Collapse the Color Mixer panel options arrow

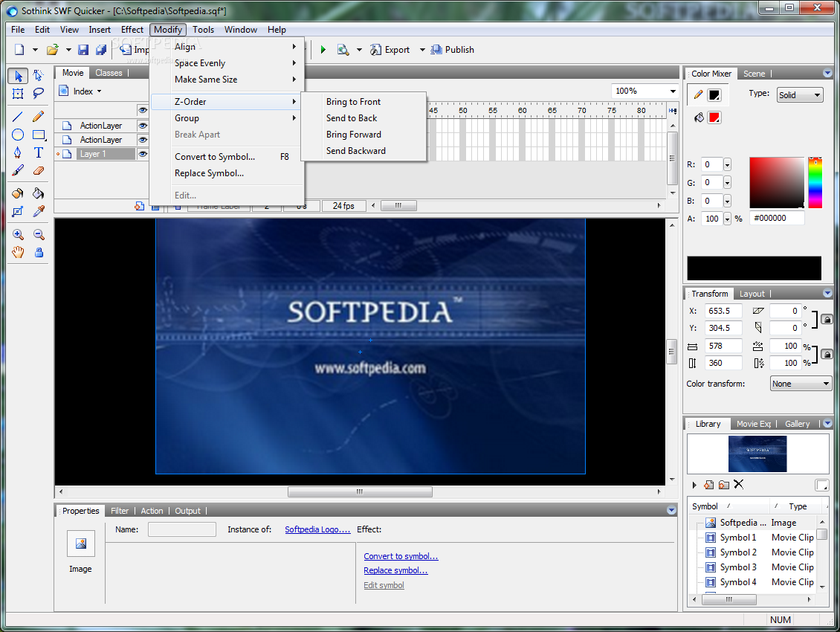827,74
